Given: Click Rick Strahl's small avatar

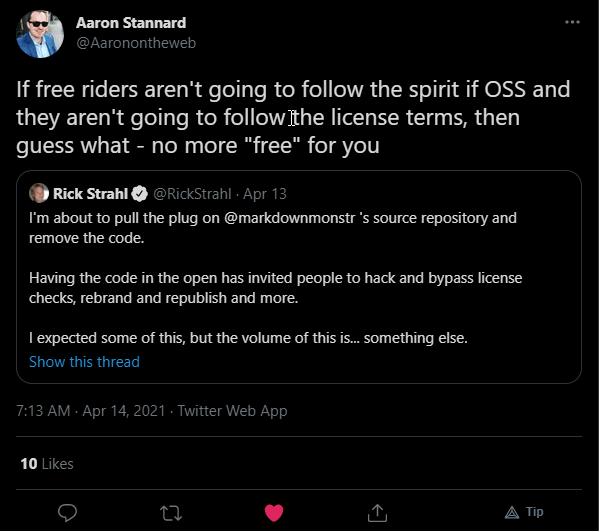Looking at the screenshot, I should point(39,193).
